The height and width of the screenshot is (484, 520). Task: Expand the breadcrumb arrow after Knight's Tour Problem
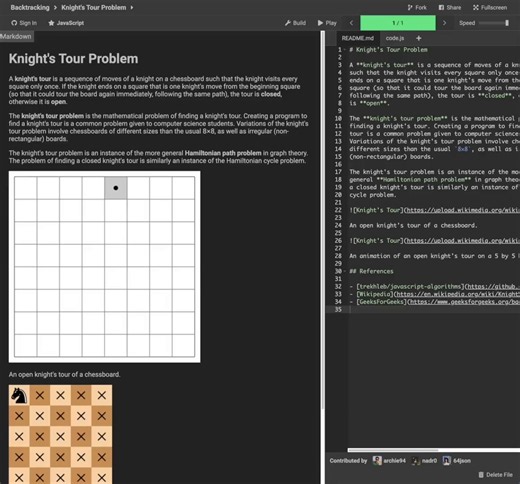tap(132, 7)
